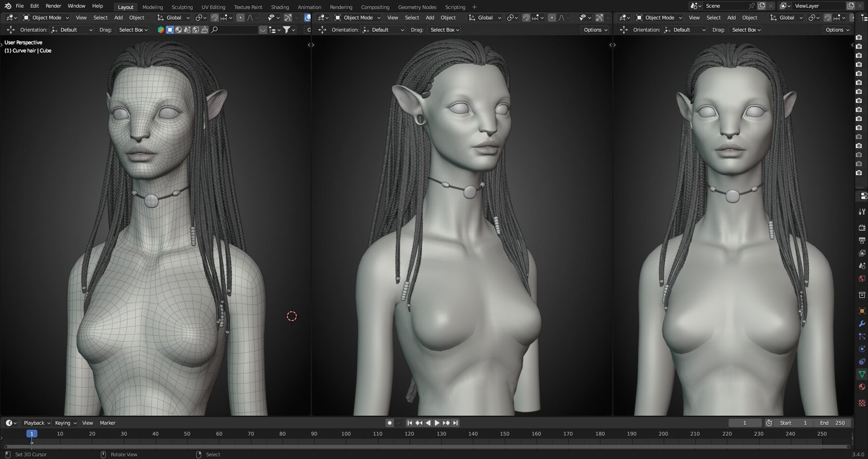Screen dimensions: 868x459
Task: Open left viewport editor type selector
Action: (x=11, y=18)
